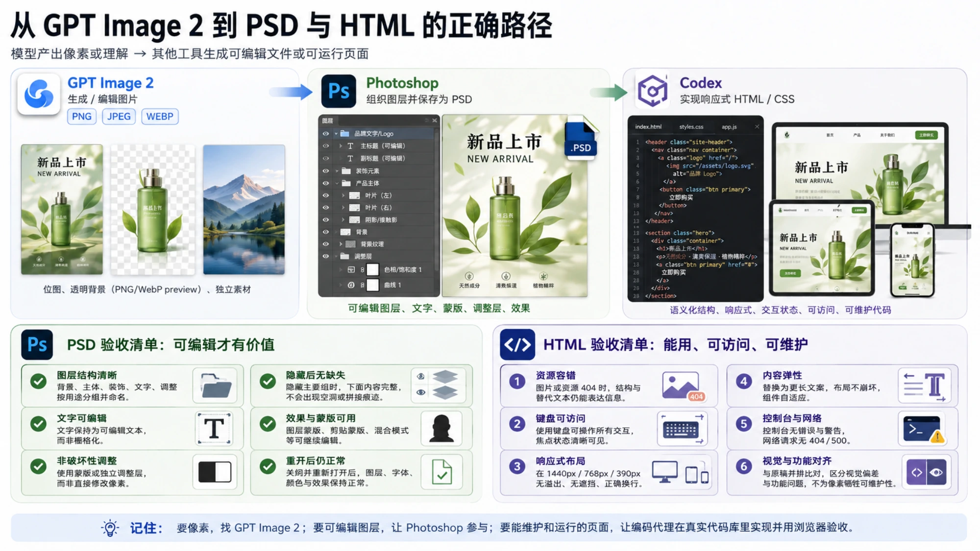Click the Codex hexagon logo icon

click(x=652, y=91)
